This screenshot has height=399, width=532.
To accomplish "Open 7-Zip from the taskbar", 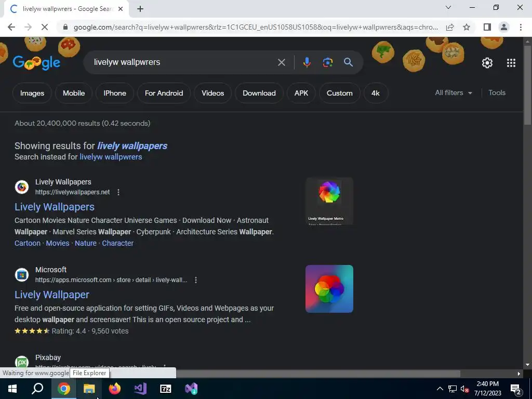I will click(x=166, y=389).
